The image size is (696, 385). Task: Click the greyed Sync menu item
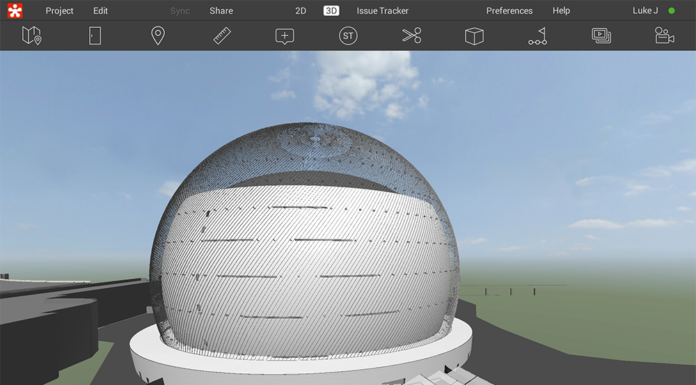pos(180,11)
